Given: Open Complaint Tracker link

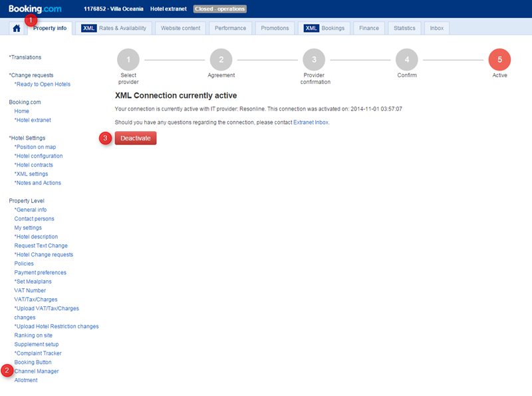Looking at the screenshot, I should pos(38,353).
